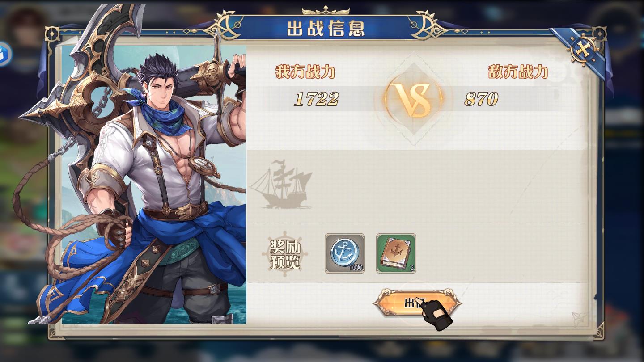
Task: Select the 我方战力 label
Action: (x=305, y=72)
